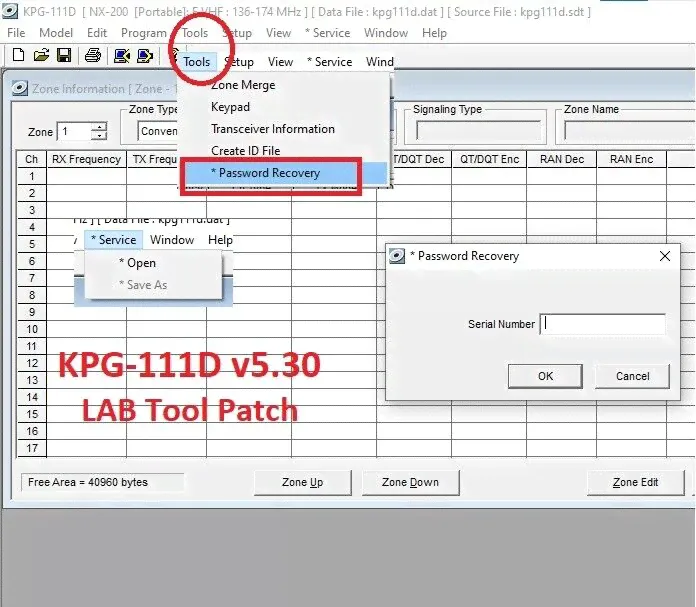Cancel the Password Recovery dialog
Screen dimensions: 696x607
632,376
